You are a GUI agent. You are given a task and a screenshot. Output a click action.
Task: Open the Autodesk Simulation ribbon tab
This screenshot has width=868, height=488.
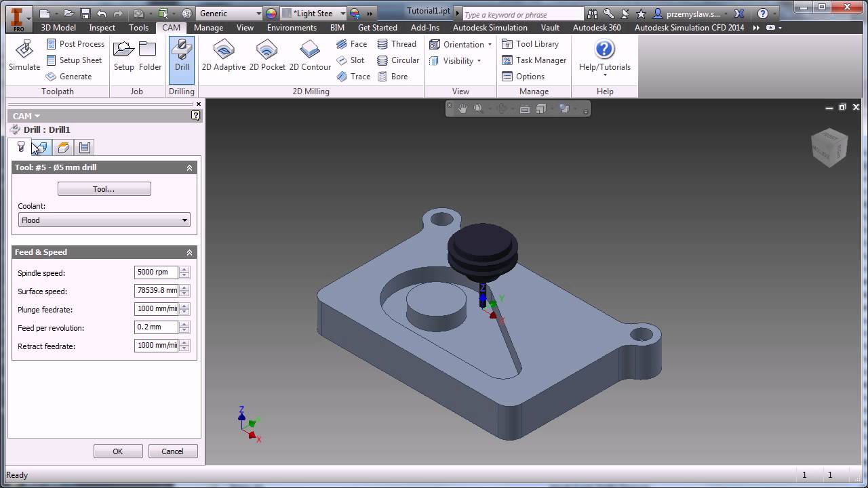point(490,27)
